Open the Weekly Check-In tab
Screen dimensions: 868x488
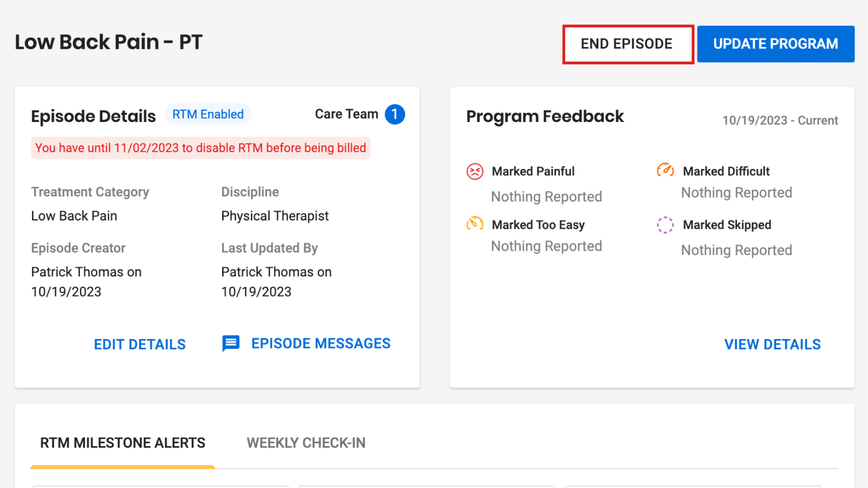pyautogui.click(x=306, y=443)
